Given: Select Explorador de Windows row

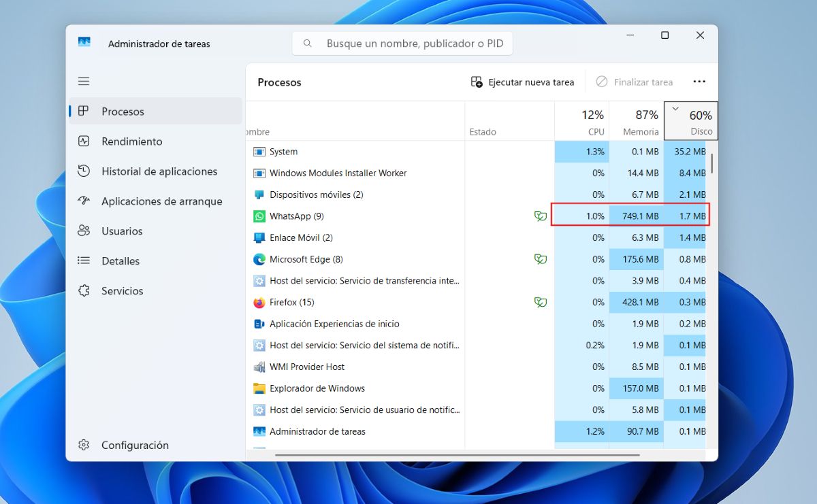Looking at the screenshot, I should pyautogui.click(x=477, y=388).
